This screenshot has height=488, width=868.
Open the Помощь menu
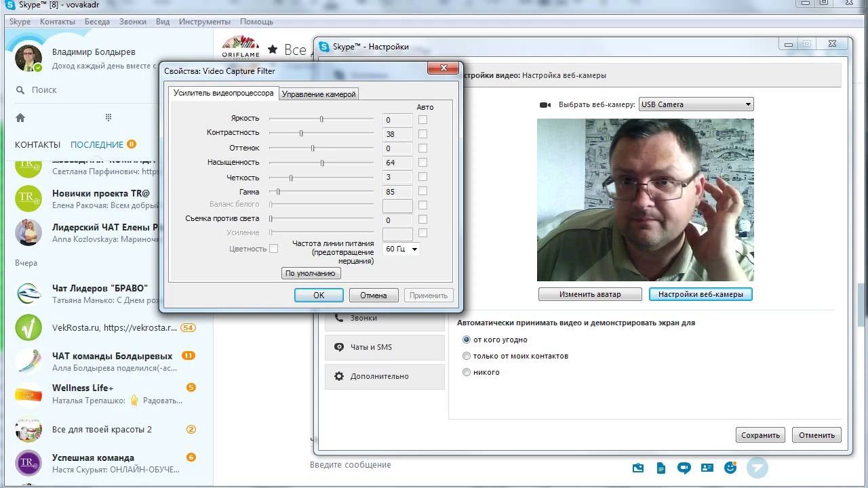(x=256, y=22)
